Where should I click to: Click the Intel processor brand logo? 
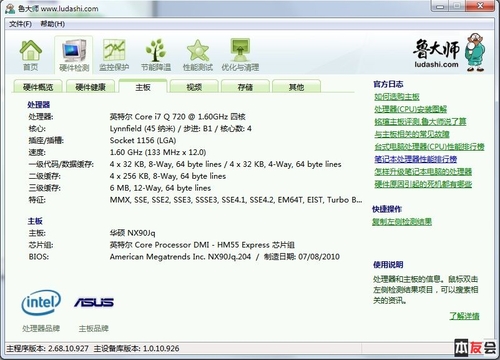click(41, 303)
